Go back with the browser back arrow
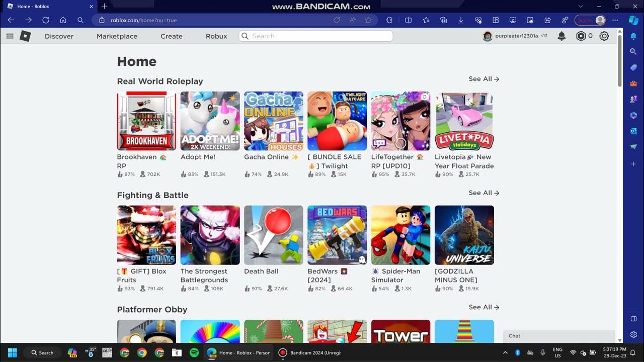 [x=11, y=20]
